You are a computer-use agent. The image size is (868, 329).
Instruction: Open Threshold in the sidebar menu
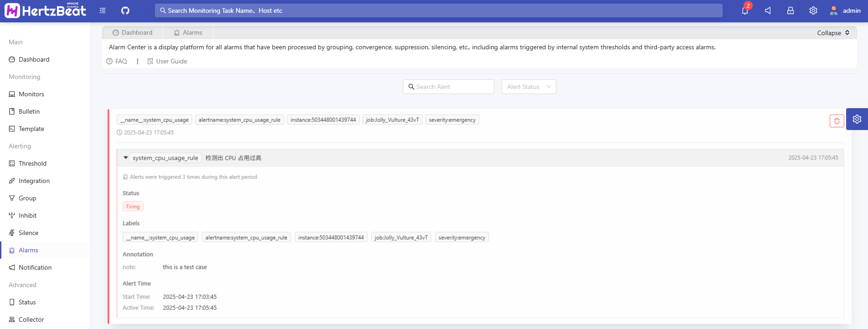(x=32, y=163)
